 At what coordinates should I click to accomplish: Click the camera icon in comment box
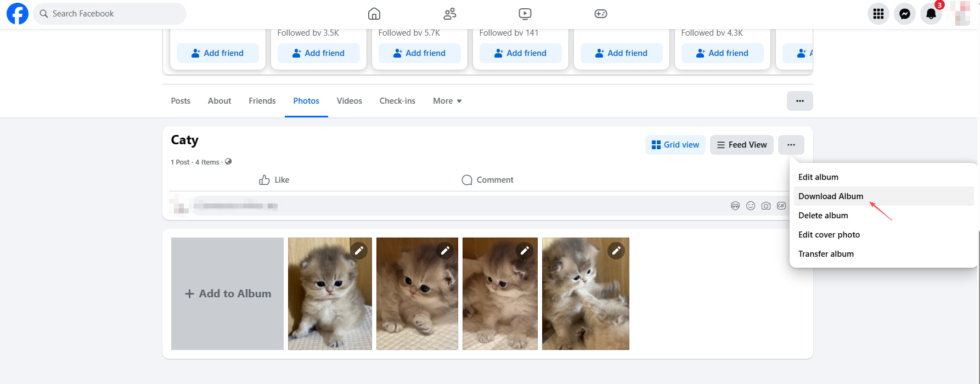click(x=766, y=206)
